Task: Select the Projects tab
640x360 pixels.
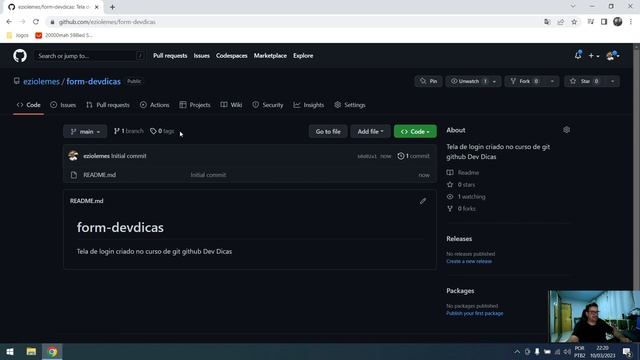Action: tap(195, 105)
